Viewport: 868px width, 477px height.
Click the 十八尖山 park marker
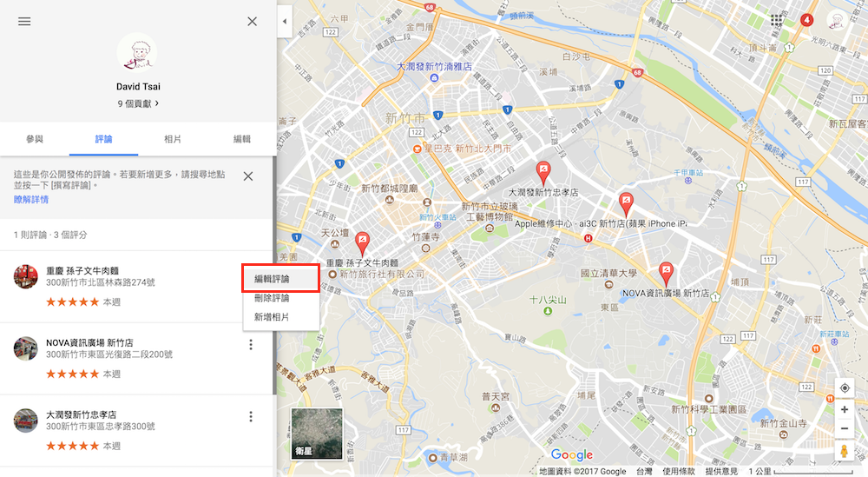tap(548, 311)
